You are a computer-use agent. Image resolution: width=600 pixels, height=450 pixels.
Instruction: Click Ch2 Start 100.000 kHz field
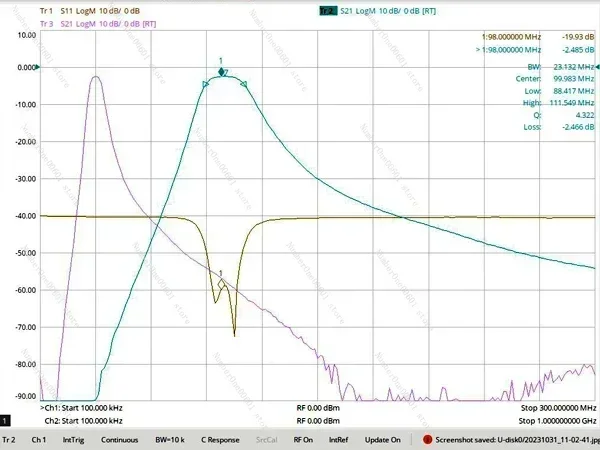pos(83,421)
